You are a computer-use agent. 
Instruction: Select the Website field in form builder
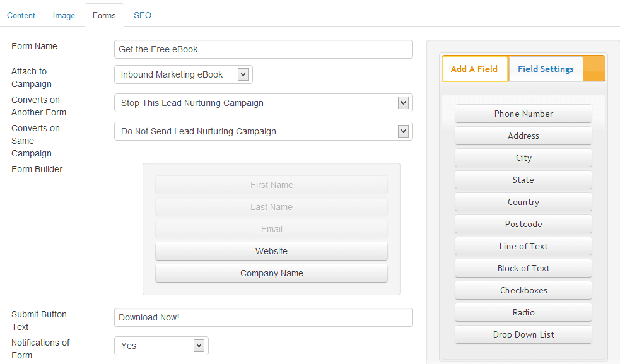coord(271,251)
